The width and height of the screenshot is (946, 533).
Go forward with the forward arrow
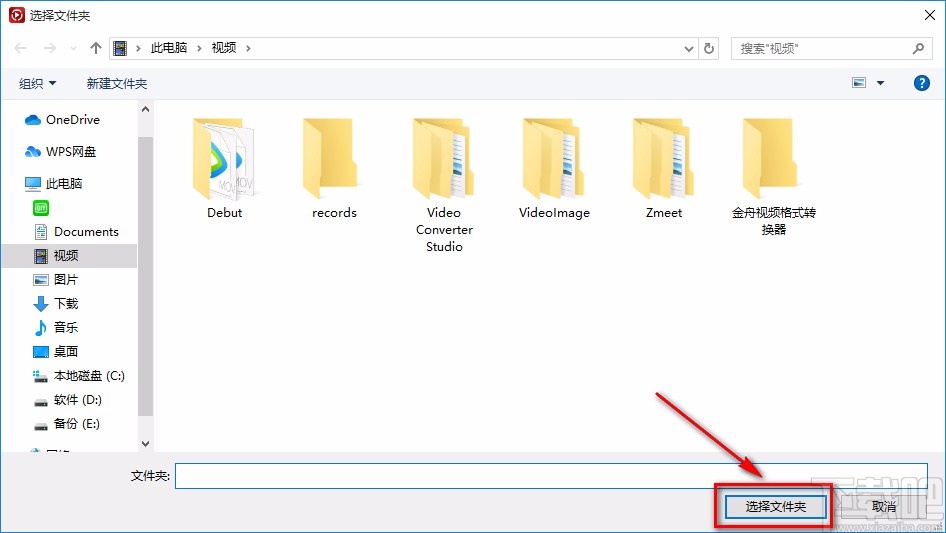pyautogui.click(x=49, y=48)
